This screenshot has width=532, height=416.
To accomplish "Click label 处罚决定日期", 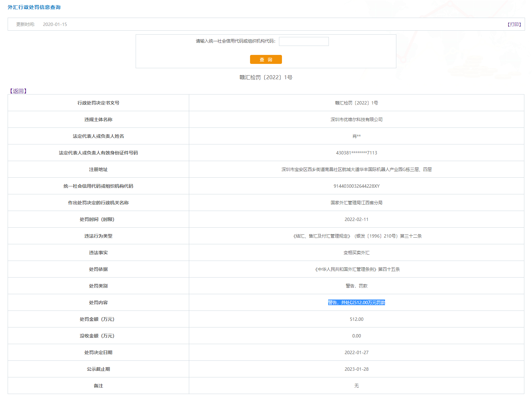I will [x=98, y=352].
